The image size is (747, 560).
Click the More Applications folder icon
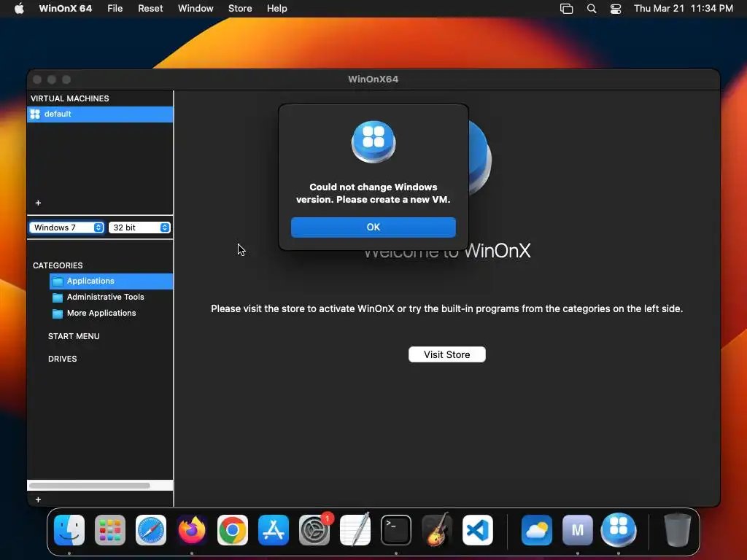click(58, 314)
